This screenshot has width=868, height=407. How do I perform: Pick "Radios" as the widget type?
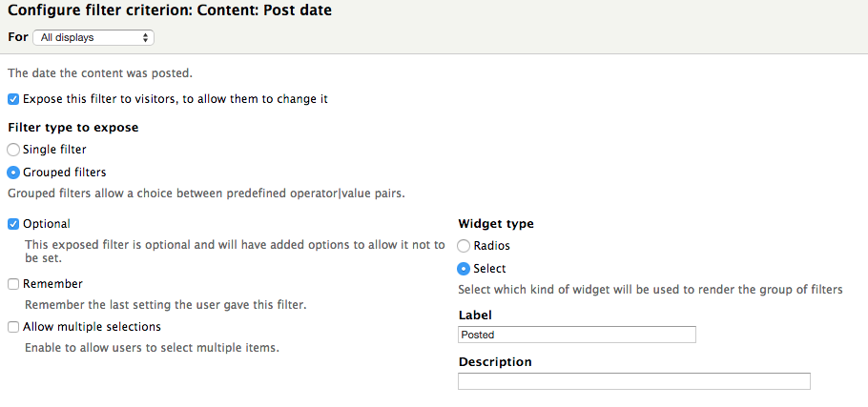tap(465, 246)
